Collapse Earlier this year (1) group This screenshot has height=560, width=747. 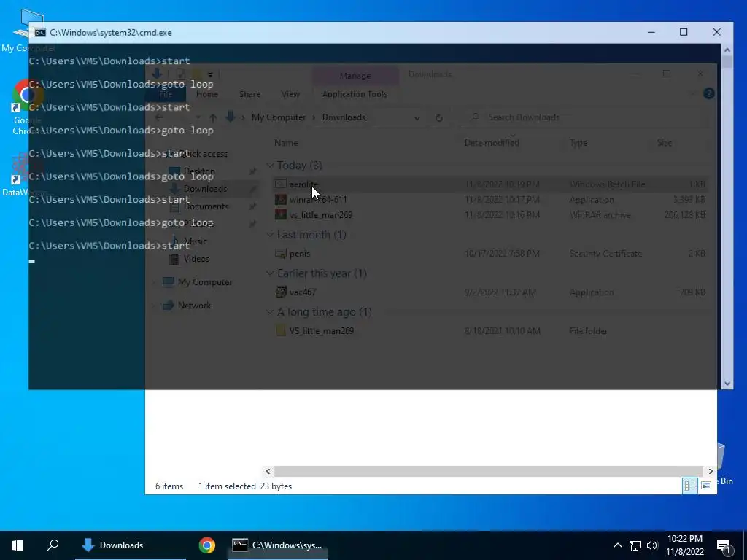pyautogui.click(x=270, y=273)
